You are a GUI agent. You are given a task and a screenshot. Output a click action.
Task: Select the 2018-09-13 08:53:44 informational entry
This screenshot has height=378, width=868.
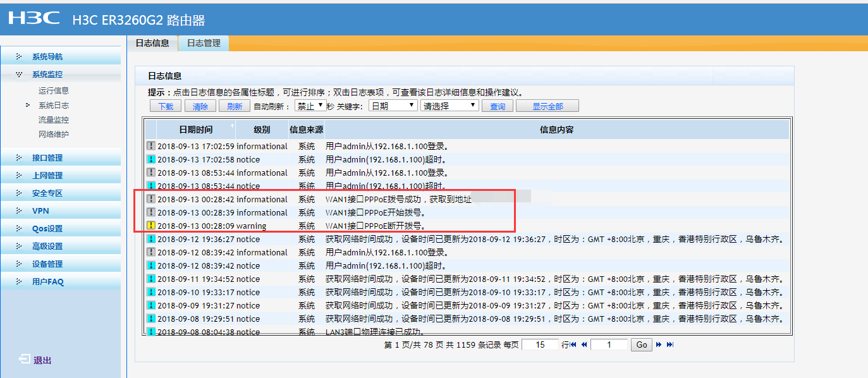(467, 173)
